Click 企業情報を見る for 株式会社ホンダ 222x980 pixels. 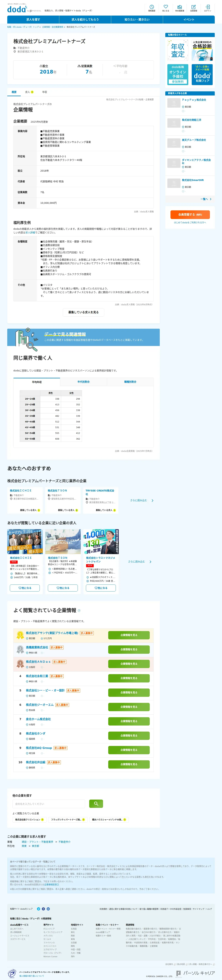click(129, 735)
